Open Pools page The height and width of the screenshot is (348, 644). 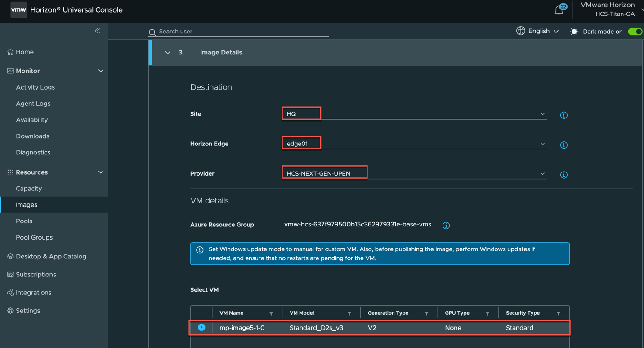[x=24, y=221]
